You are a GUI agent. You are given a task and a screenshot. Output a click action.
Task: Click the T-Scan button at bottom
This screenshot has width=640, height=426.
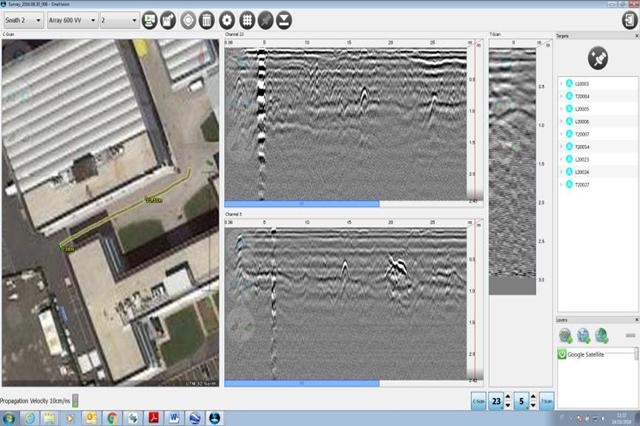(547, 401)
